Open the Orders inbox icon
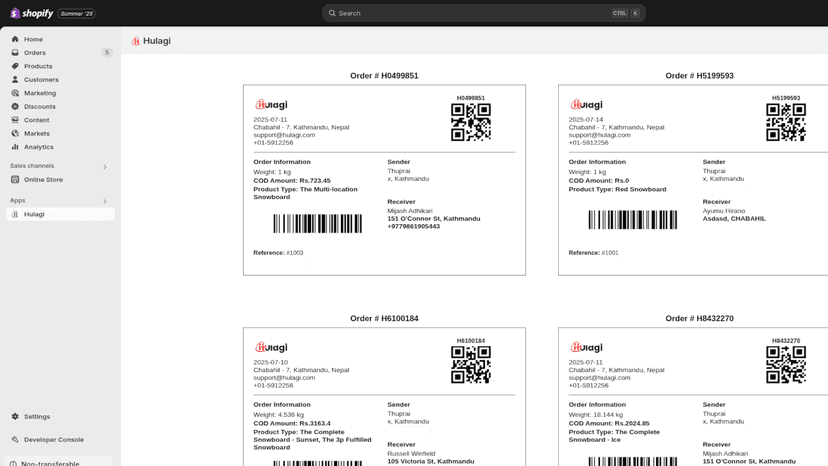Image resolution: width=828 pixels, height=466 pixels. click(15, 53)
